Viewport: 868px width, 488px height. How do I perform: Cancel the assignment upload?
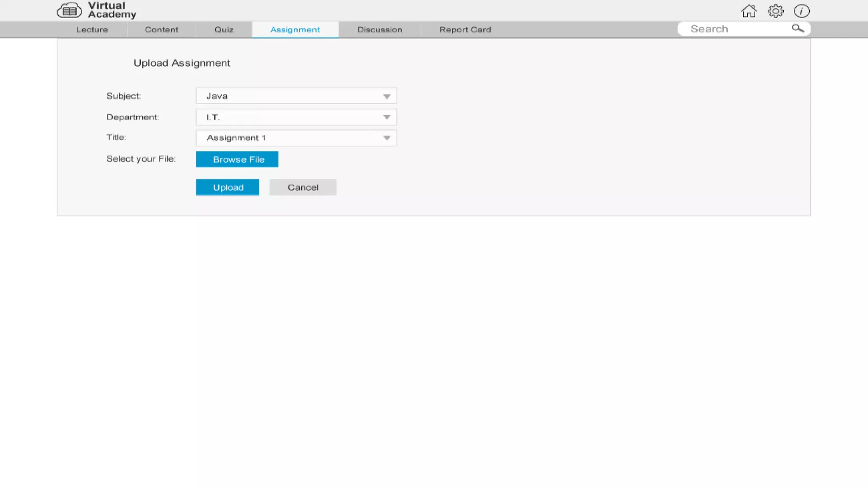pos(303,187)
